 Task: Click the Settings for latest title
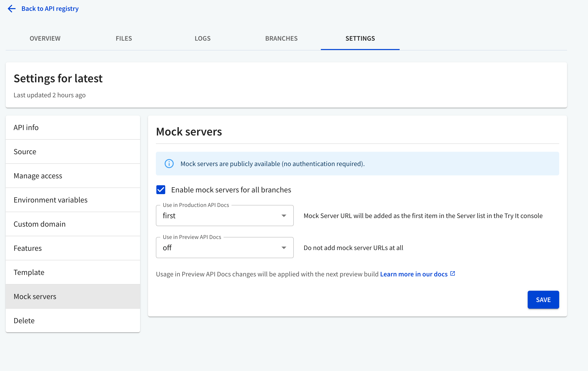coord(58,79)
